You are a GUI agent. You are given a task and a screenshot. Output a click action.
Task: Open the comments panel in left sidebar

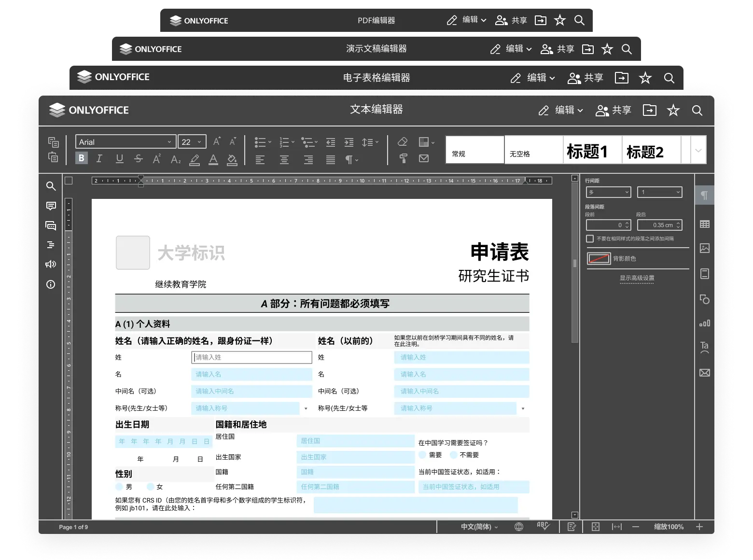[x=51, y=206]
